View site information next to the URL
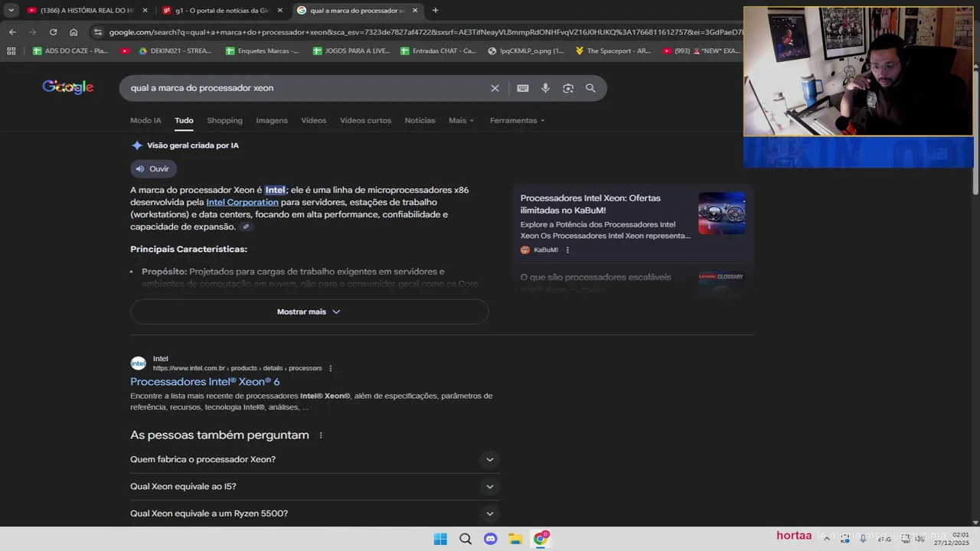This screenshot has height=551, width=980. click(97, 32)
